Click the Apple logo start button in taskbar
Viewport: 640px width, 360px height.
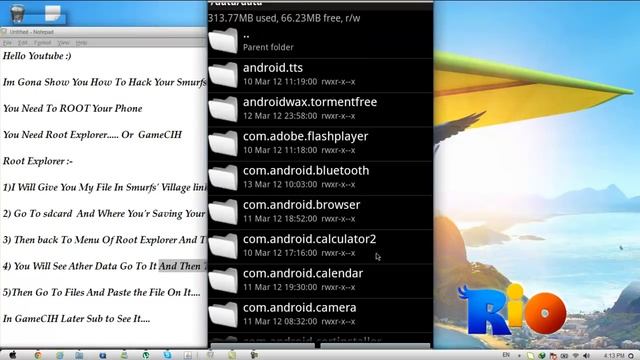click(x=13, y=355)
